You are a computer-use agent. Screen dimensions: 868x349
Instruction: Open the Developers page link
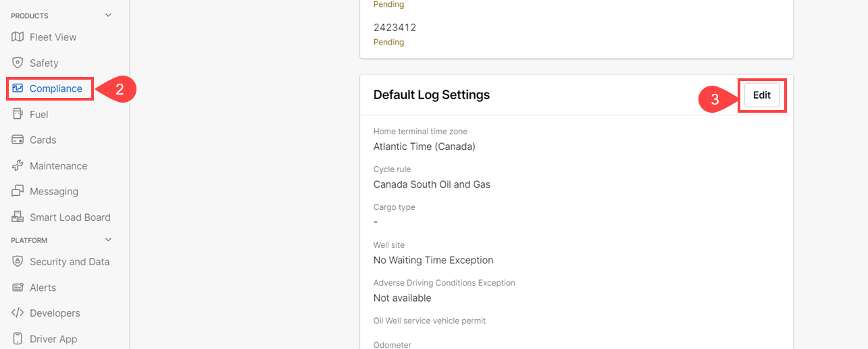coord(55,313)
